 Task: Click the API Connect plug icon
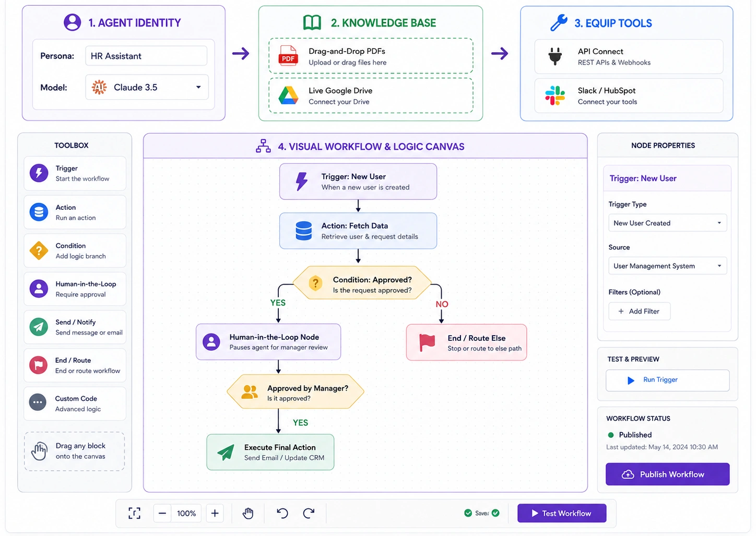(x=555, y=56)
